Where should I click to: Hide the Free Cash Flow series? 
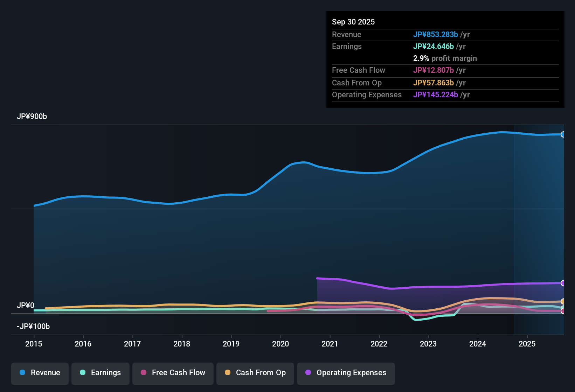173,373
